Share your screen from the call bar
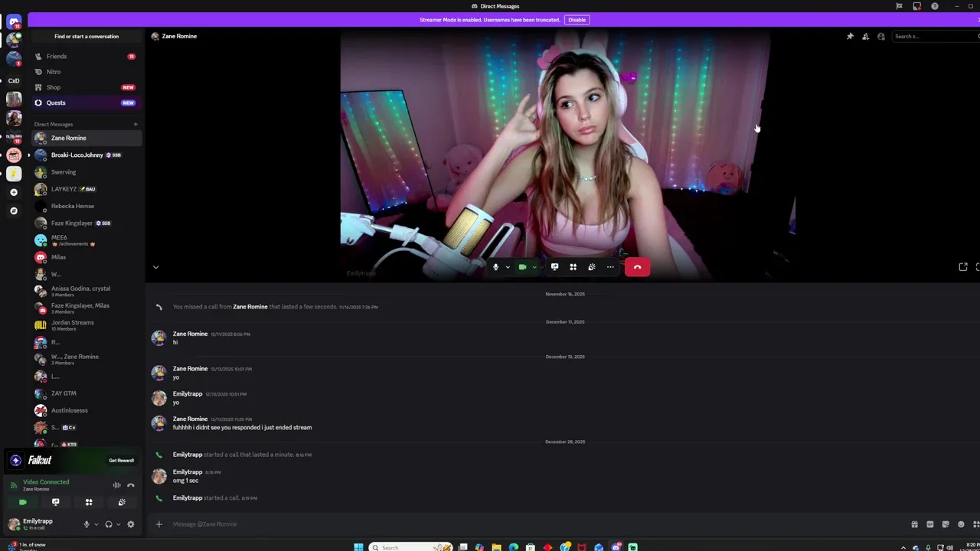Image resolution: width=980 pixels, height=551 pixels. click(554, 267)
